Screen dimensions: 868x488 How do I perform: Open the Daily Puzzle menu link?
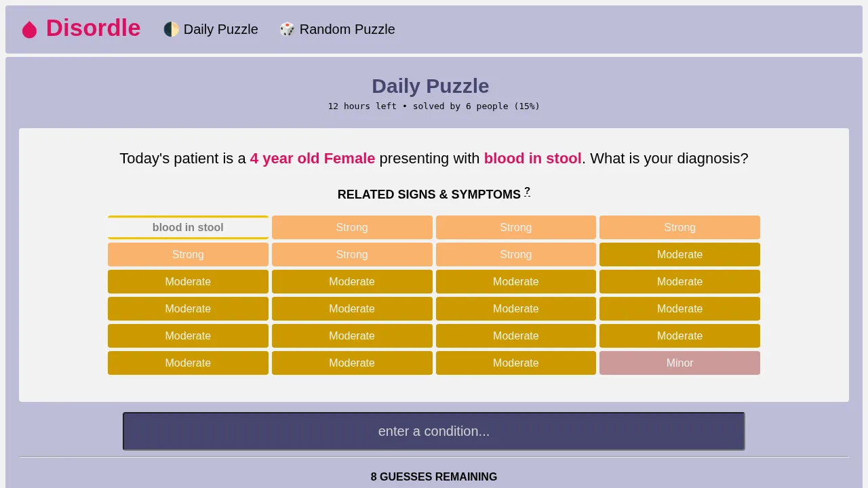click(220, 29)
